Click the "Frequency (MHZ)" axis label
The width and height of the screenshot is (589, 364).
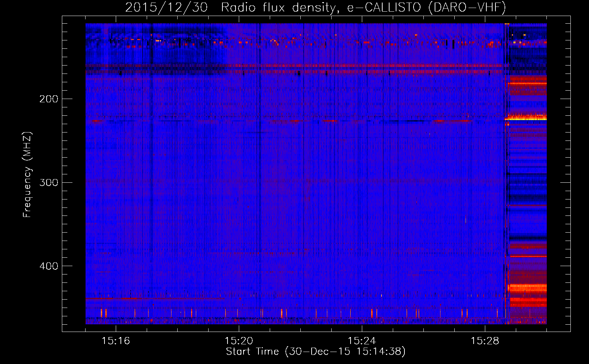[27, 174]
